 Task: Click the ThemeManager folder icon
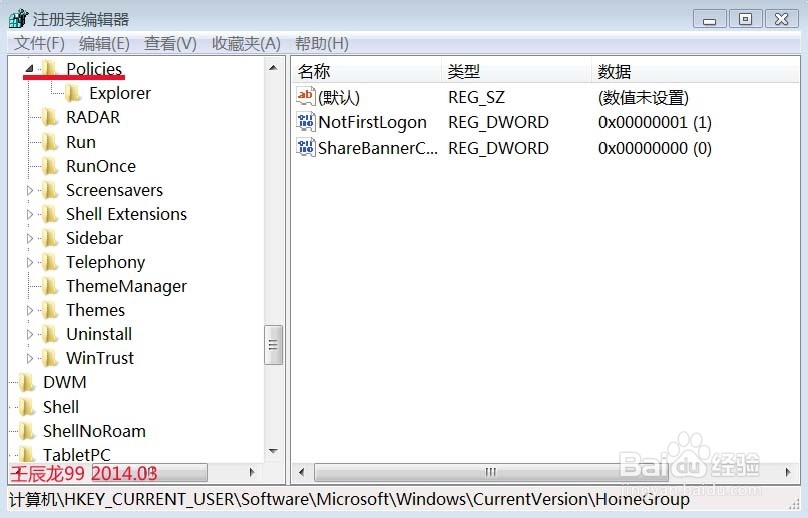coord(50,286)
